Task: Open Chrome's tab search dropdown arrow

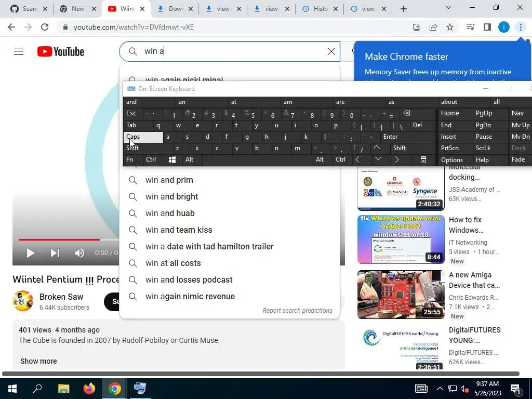Action: pyautogui.click(x=448, y=7)
